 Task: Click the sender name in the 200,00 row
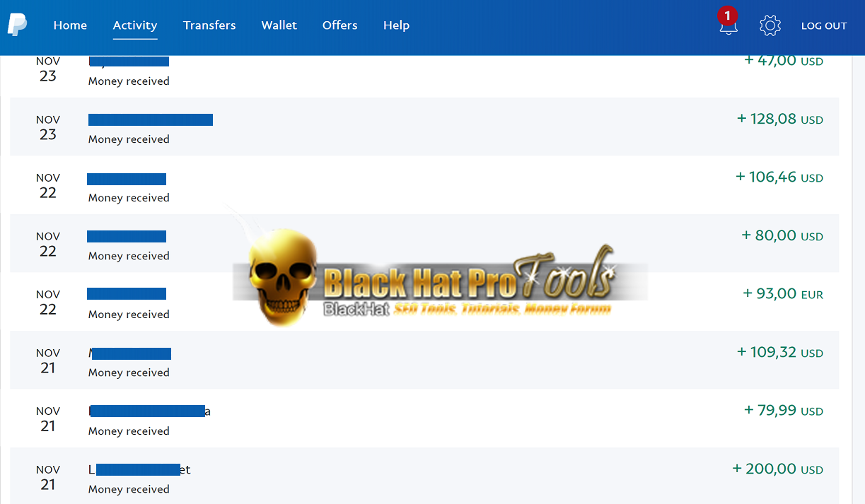139,469
